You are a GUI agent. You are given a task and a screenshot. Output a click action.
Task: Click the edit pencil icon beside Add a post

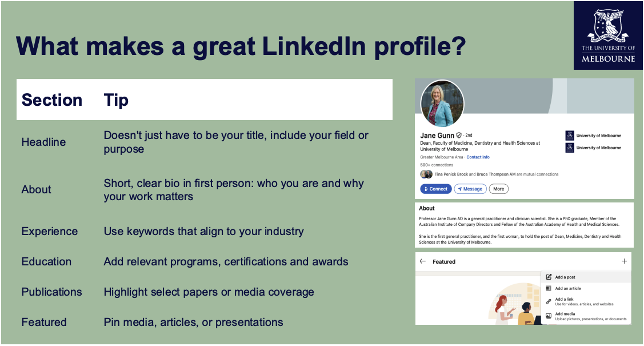549,277
